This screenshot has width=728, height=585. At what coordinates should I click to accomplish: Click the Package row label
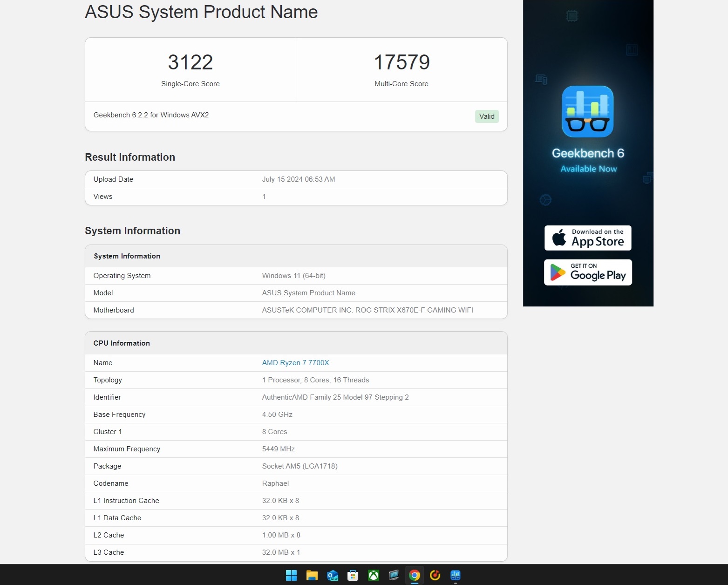pos(107,466)
